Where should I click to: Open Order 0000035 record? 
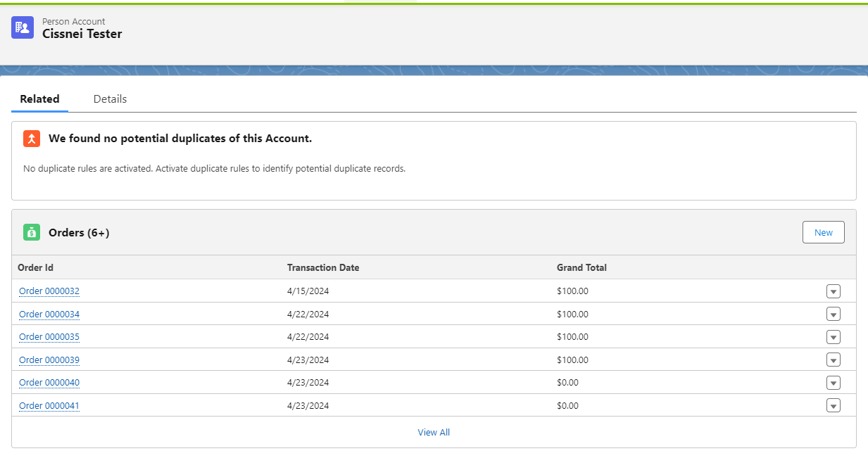click(x=49, y=337)
